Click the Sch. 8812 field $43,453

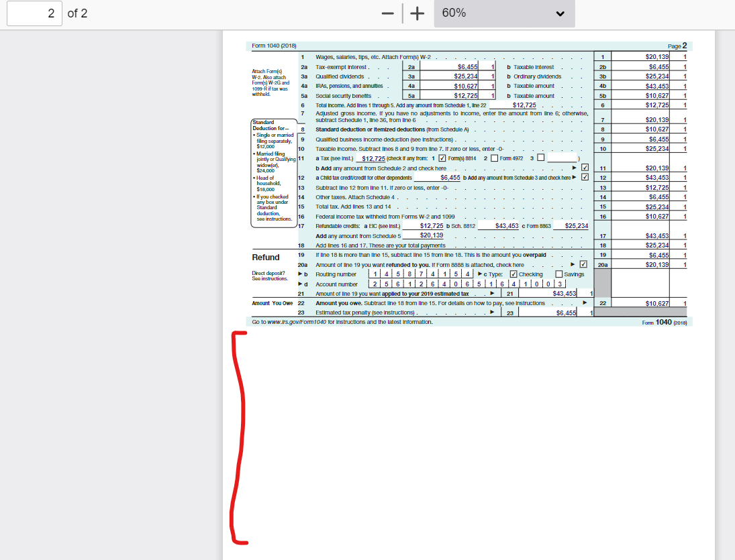coord(498,226)
